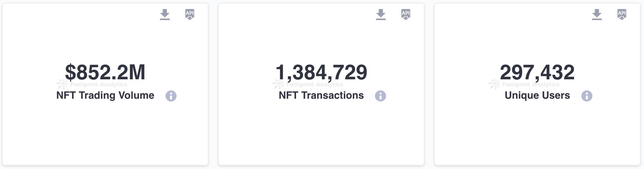644x169 pixels.
Task: Open API access for NFT Trading Volume
Action: [x=190, y=15]
